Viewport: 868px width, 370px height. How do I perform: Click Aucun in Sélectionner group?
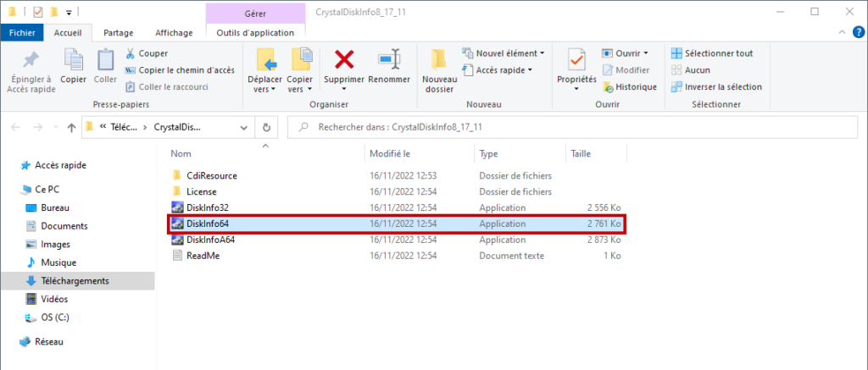[690, 70]
